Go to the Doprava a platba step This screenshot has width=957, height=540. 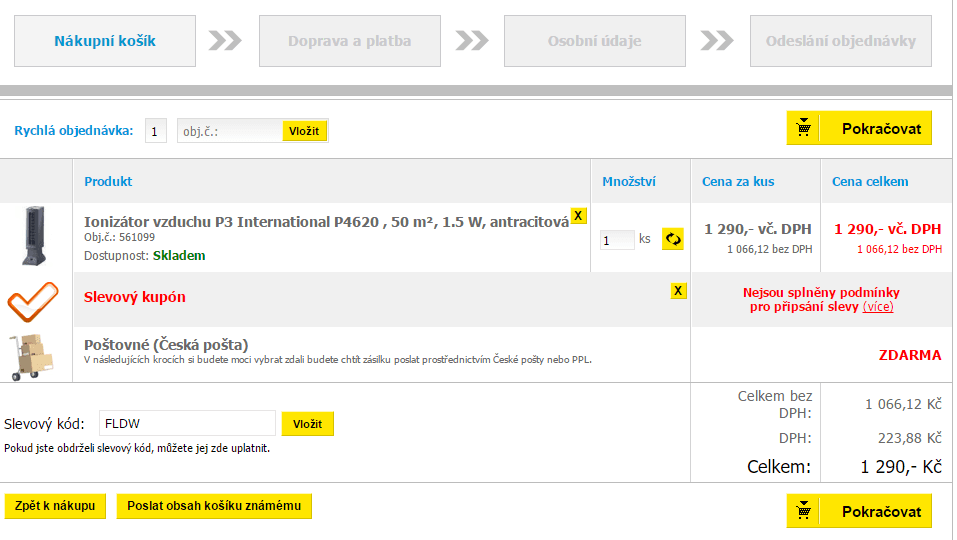(350, 41)
